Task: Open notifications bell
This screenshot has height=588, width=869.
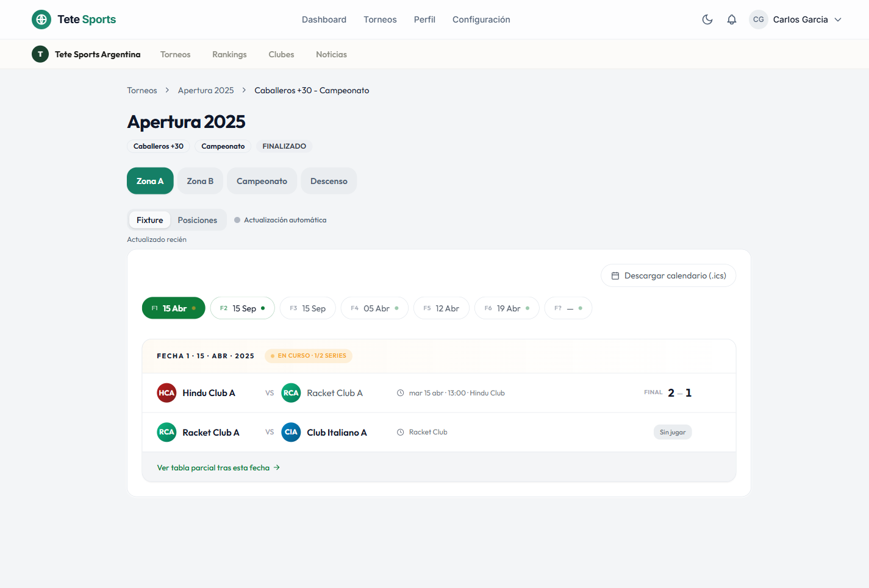Action: point(732,19)
